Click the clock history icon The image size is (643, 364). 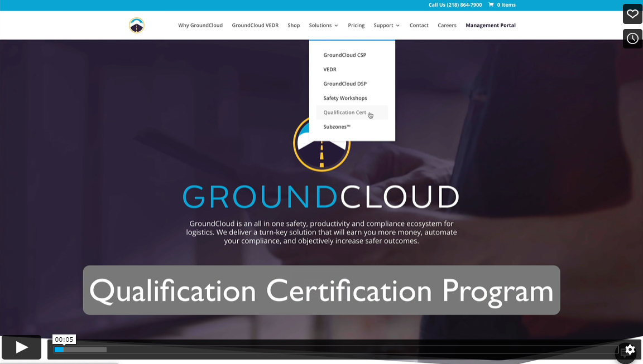tap(632, 38)
